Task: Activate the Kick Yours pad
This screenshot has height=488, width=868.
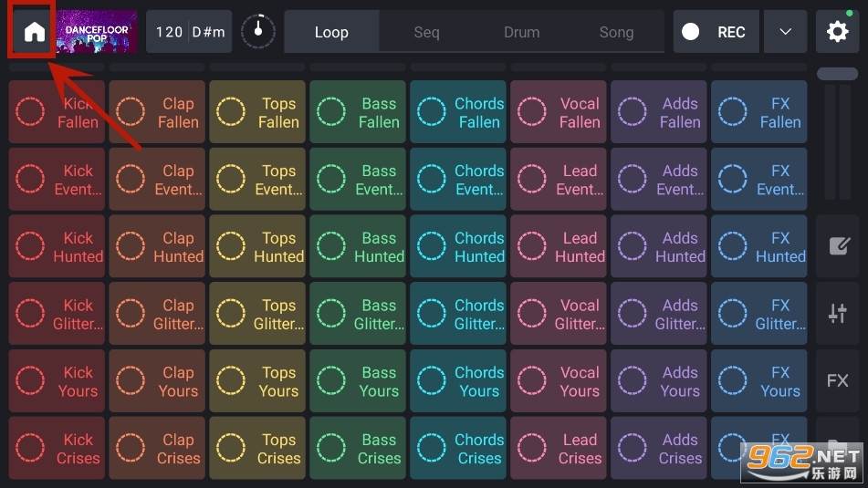Action: tap(57, 380)
